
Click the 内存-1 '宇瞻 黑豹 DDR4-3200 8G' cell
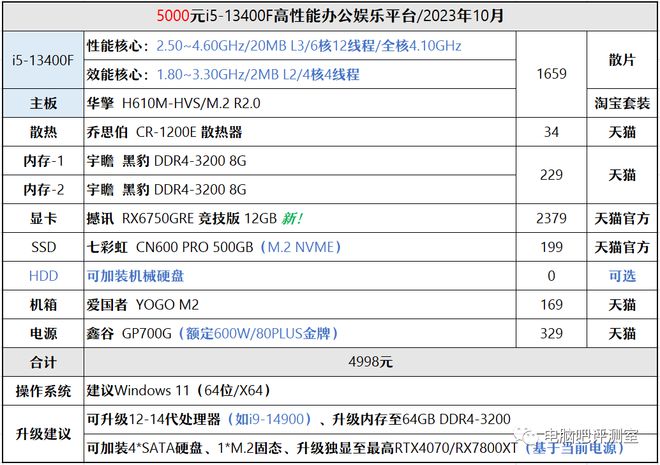coord(300,161)
